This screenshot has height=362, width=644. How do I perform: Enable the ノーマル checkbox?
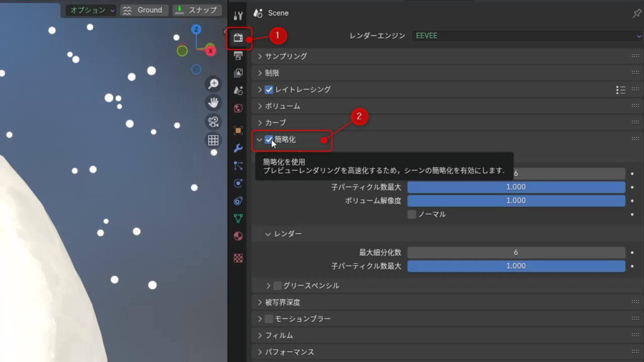click(x=411, y=214)
